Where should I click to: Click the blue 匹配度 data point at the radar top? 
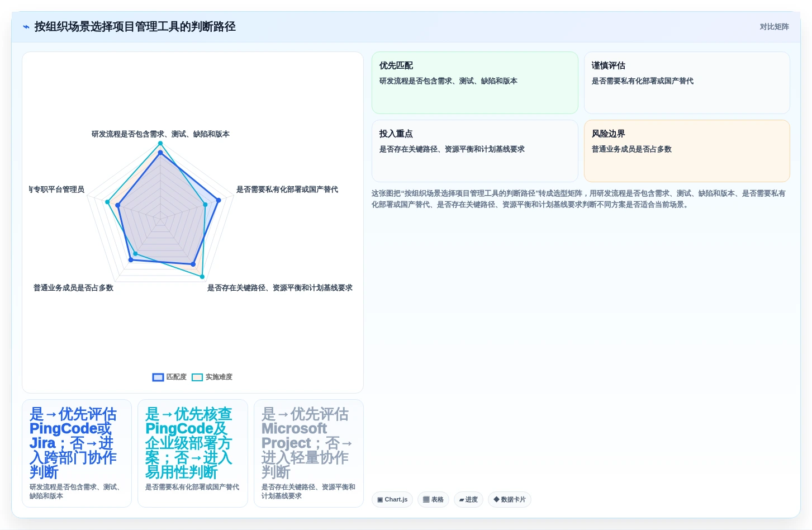160,153
